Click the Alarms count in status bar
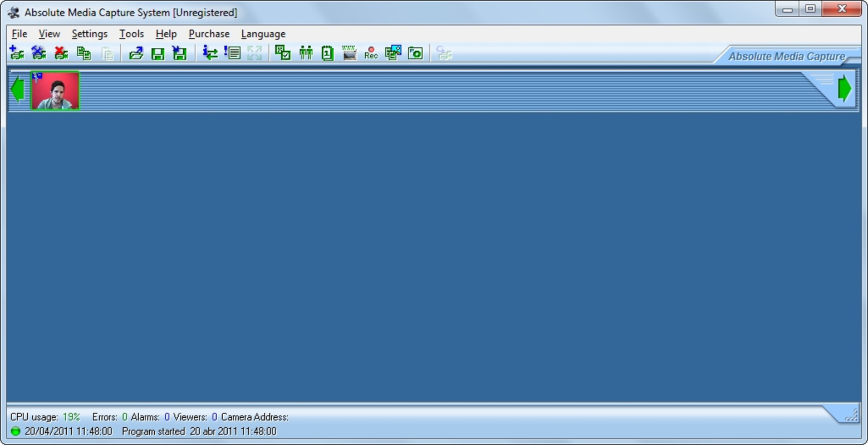868x445 pixels. [x=167, y=417]
